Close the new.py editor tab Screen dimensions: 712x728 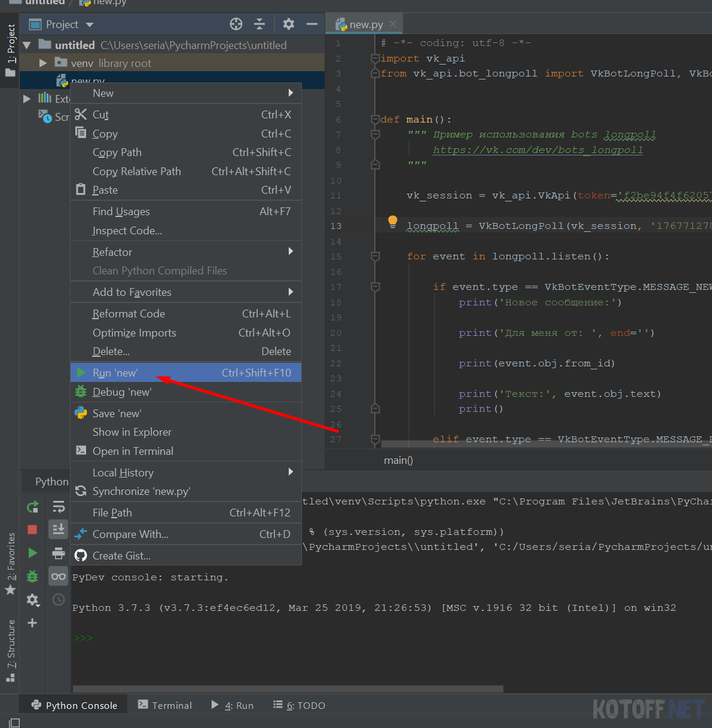(393, 25)
